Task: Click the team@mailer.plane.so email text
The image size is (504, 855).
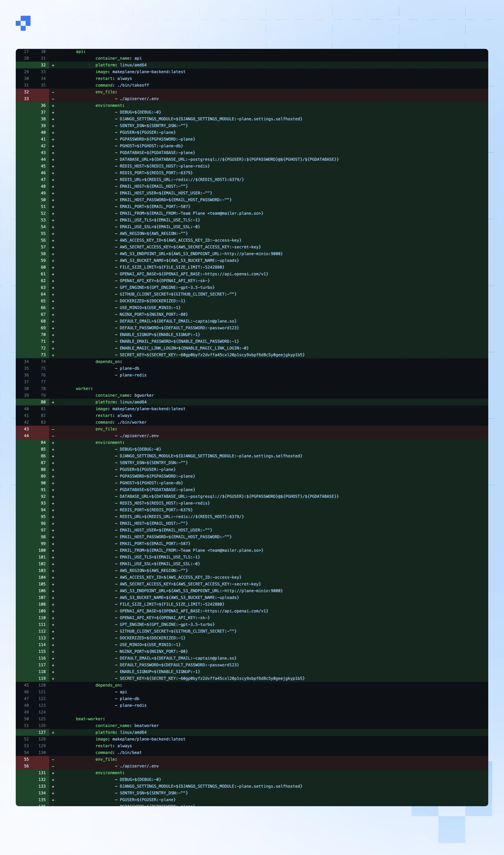Action: [234, 213]
